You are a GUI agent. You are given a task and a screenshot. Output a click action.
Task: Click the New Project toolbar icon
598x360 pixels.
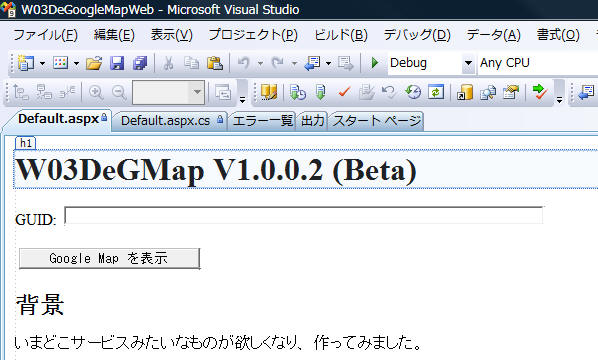click(26, 63)
